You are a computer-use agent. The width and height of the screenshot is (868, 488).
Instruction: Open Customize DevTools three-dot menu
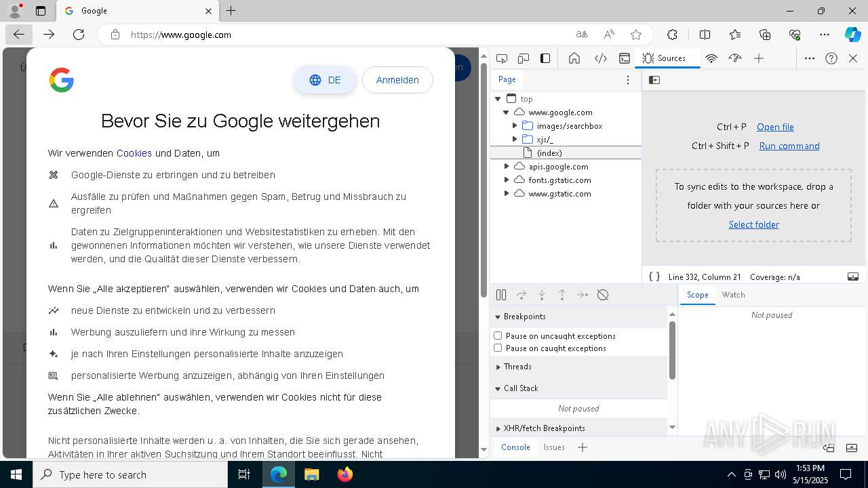tap(810, 58)
